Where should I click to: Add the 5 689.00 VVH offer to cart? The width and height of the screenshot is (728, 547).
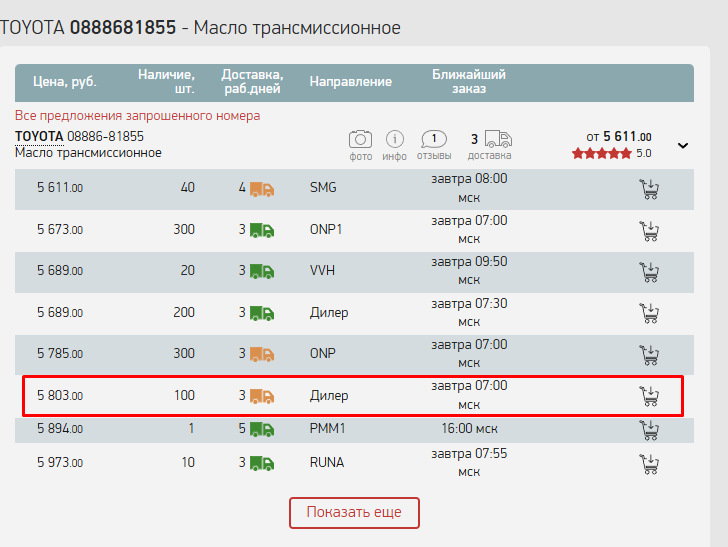pyautogui.click(x=649, y=272)
